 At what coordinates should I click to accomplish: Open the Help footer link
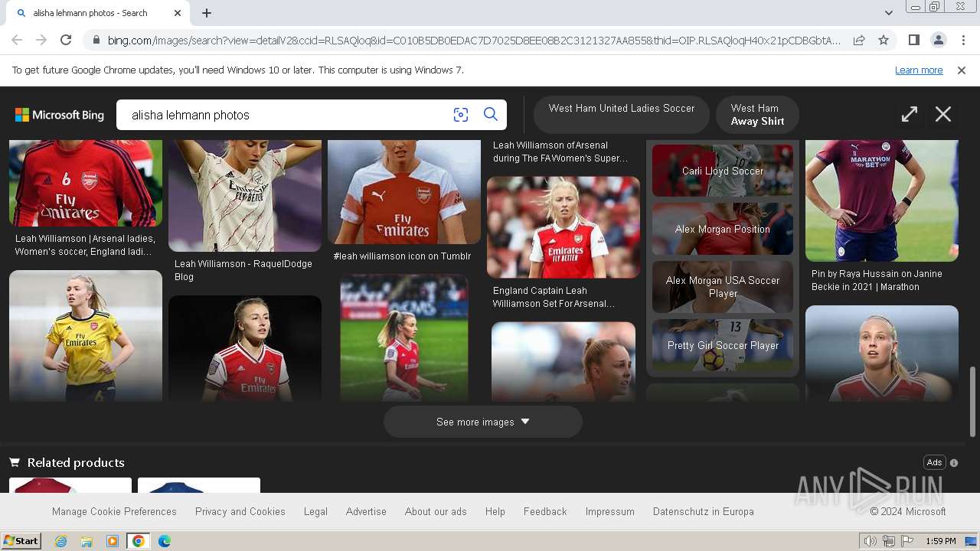click(x=495, y=512)
